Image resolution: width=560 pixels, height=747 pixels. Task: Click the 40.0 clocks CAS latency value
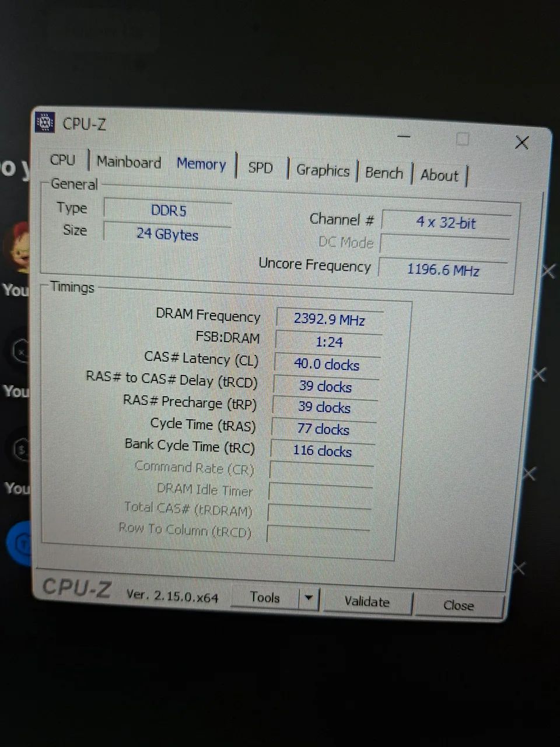point(327,364)
